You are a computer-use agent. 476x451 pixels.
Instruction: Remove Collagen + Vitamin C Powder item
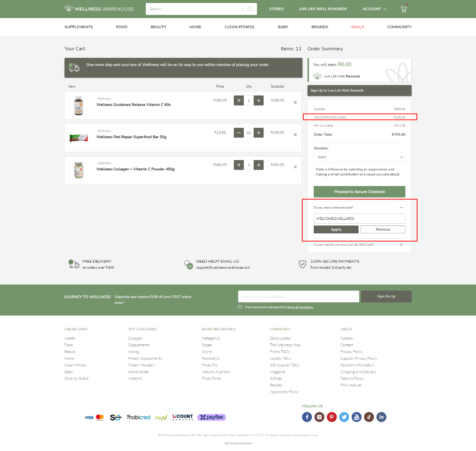[295, 167]
